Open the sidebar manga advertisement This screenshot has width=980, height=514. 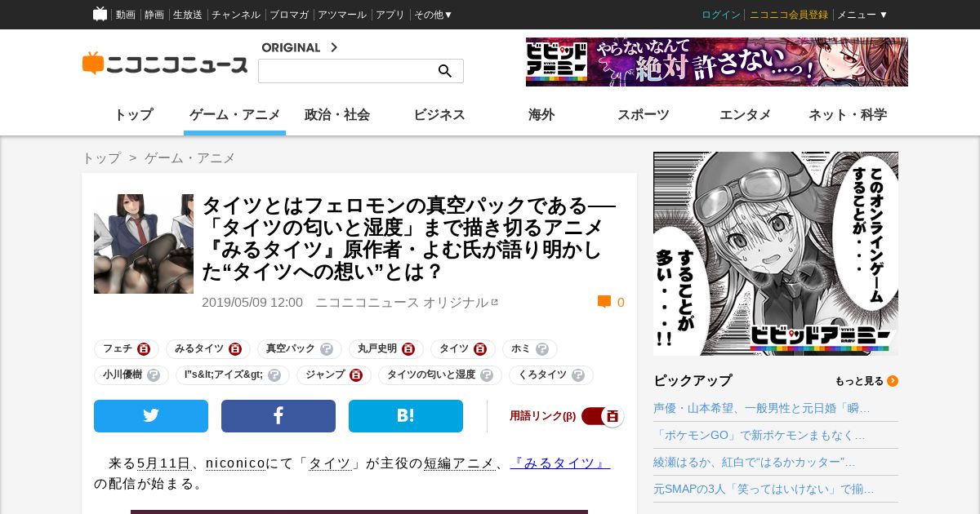[x=776, y=254]
